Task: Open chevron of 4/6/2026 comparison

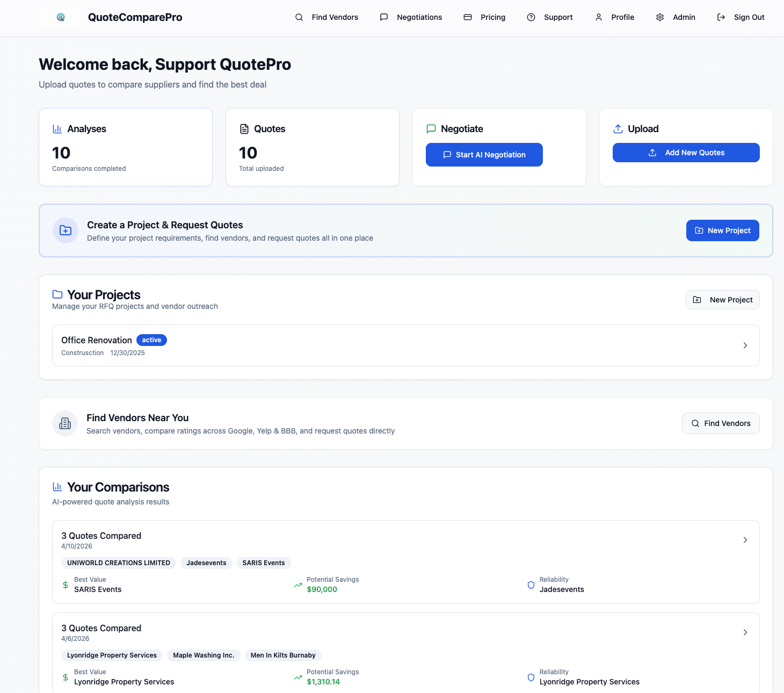Action: coord(745,632)
